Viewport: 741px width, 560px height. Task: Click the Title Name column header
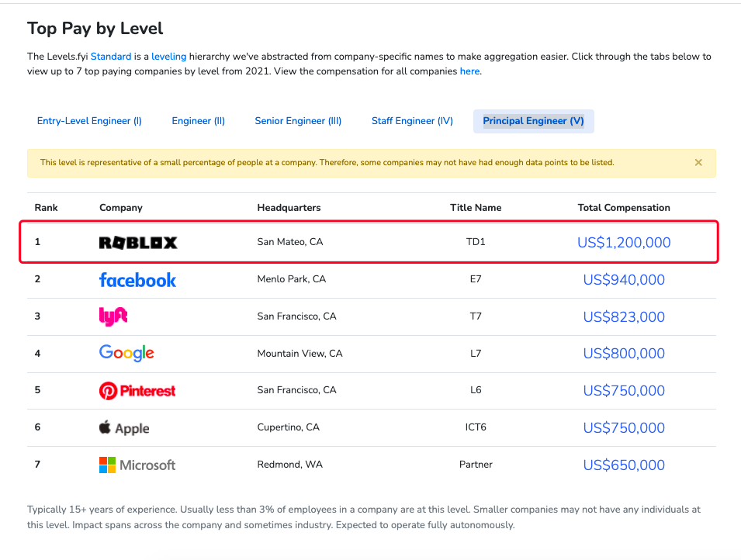tap(476, 207)
